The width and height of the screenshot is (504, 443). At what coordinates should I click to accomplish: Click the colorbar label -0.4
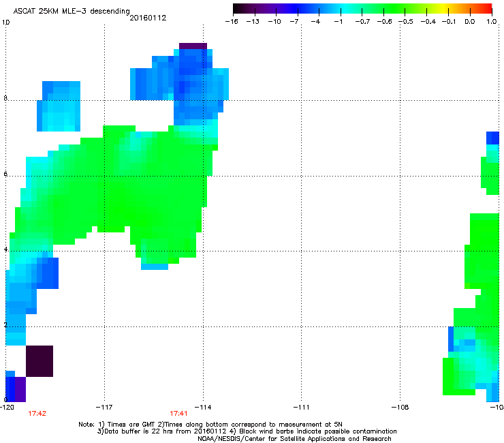[428, 22]
